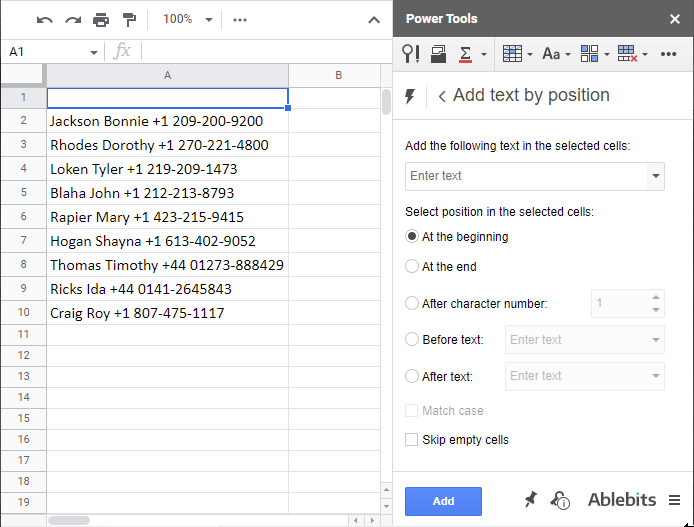Expand the clear table tool dropdown arrow

(x=645, y=54)
